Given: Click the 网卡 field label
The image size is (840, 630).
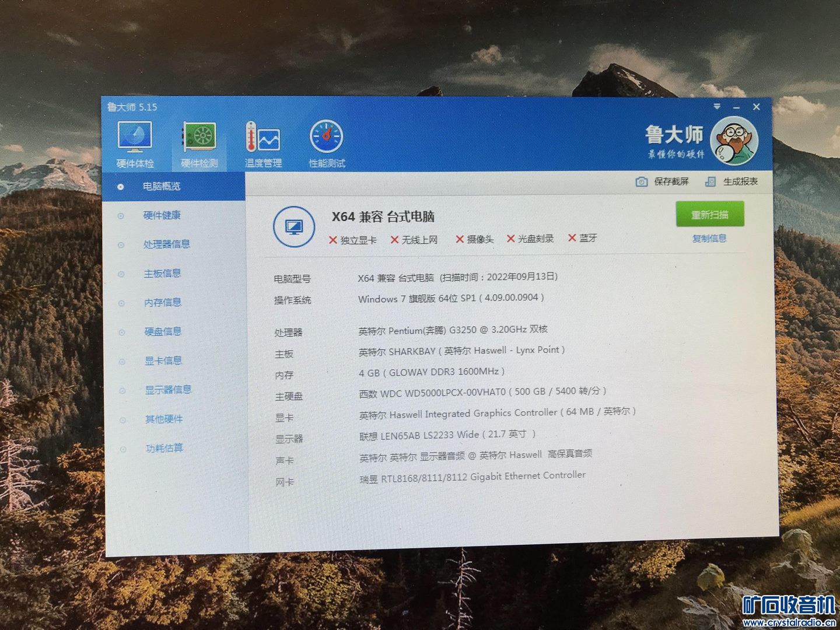Looking at the screenshot, I should tap(285, 482).
